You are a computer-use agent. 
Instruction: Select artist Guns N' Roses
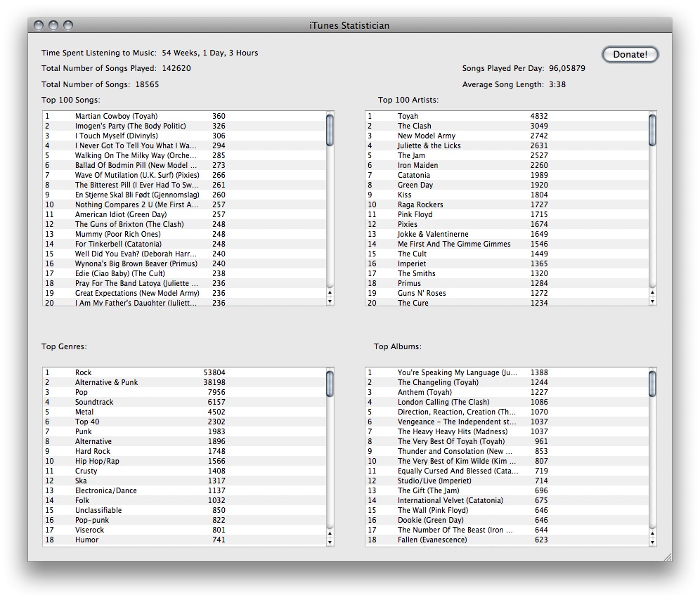[x=507, y=293]
